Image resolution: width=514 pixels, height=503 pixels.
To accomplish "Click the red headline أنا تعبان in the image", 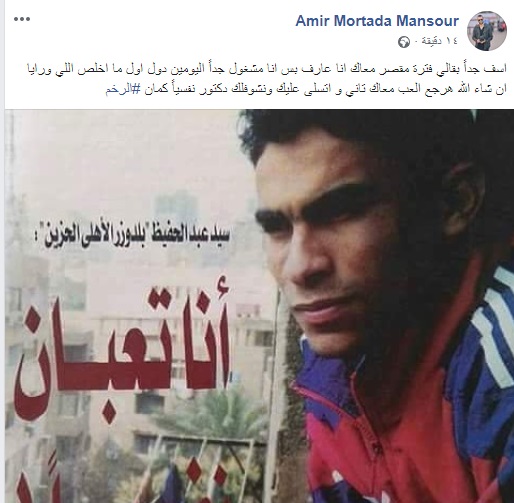I will (x=122, y=348).
